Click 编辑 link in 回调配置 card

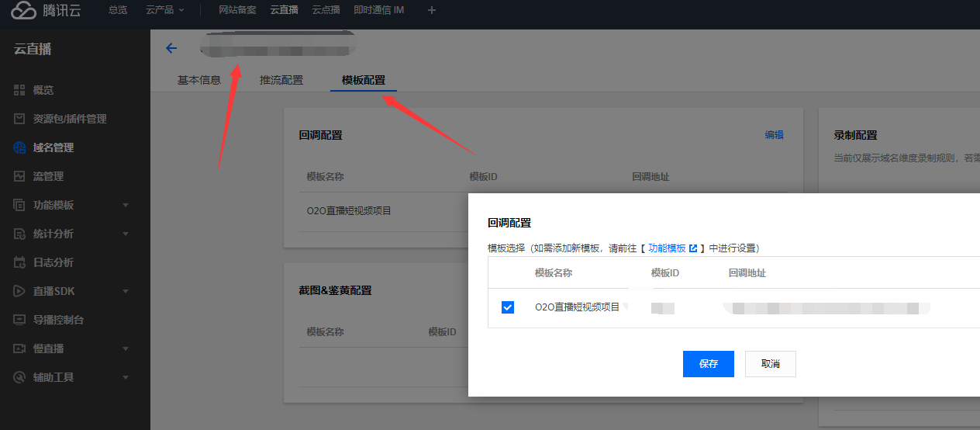774,134
